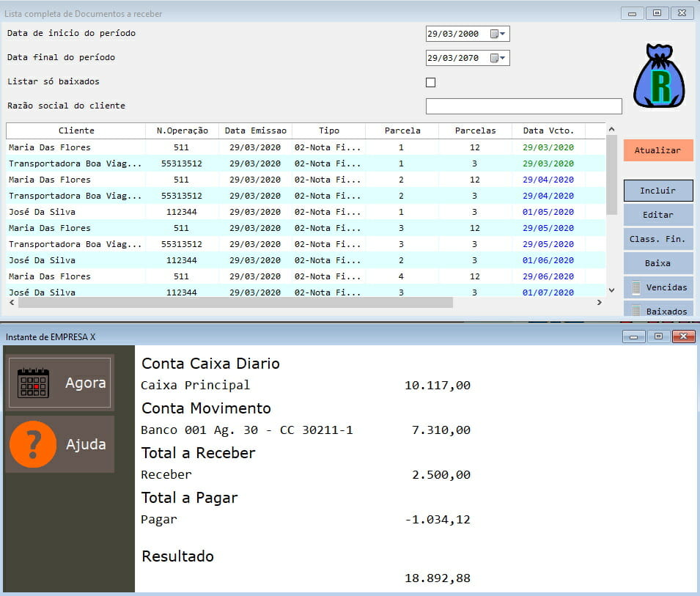
Task: Select Maria Das Flores row due 29/04/2020
Action: point(306,180)
